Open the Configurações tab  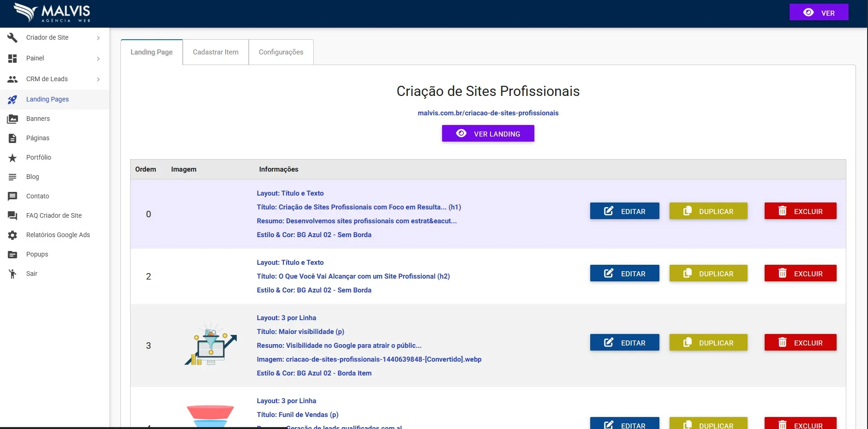pyautogui.click(x=281, y=52)
